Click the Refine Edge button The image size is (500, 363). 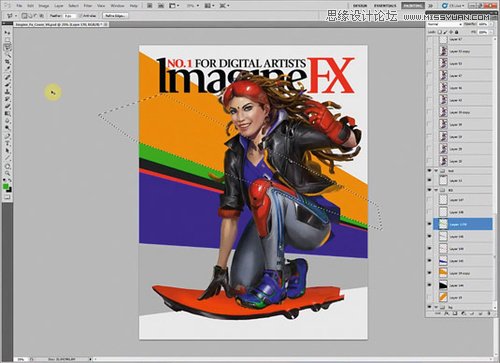click(x=115, y=16)
